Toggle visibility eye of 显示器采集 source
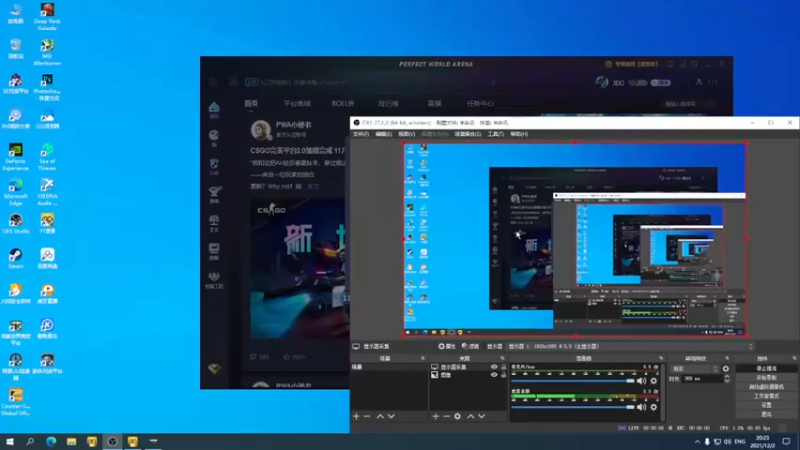 pyautogui.click(x=494, y=367)
